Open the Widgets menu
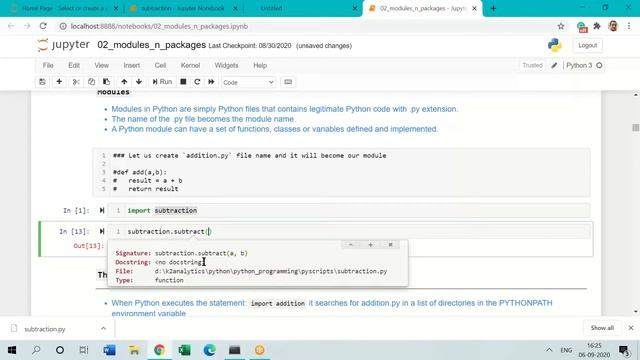This screenshot has width=640, height=360. 226,65
